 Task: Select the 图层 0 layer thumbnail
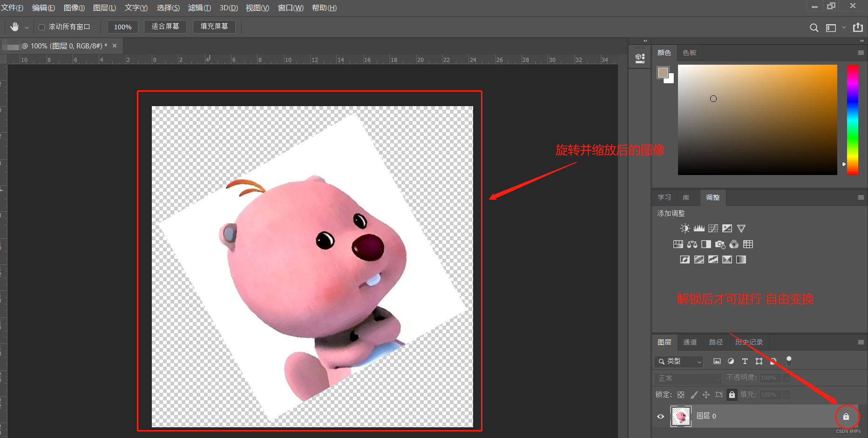(x=681, y=417)
